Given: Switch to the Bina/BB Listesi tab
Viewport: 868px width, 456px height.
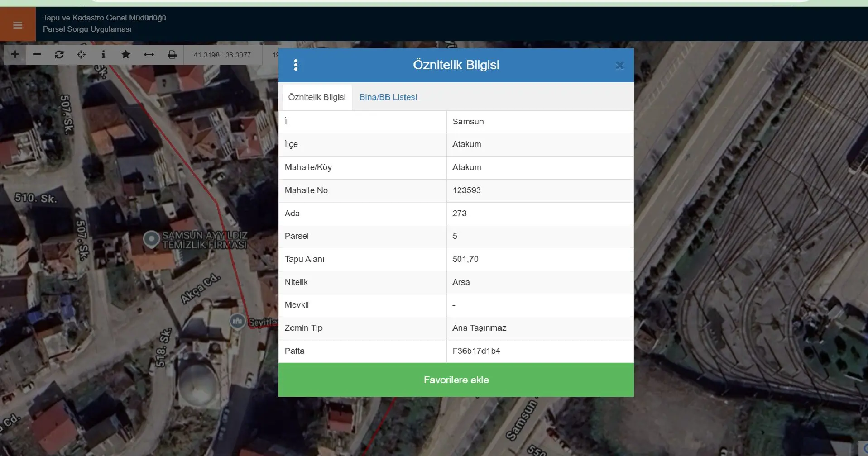Looking at the screenshot, I should (x=388, y=97).
